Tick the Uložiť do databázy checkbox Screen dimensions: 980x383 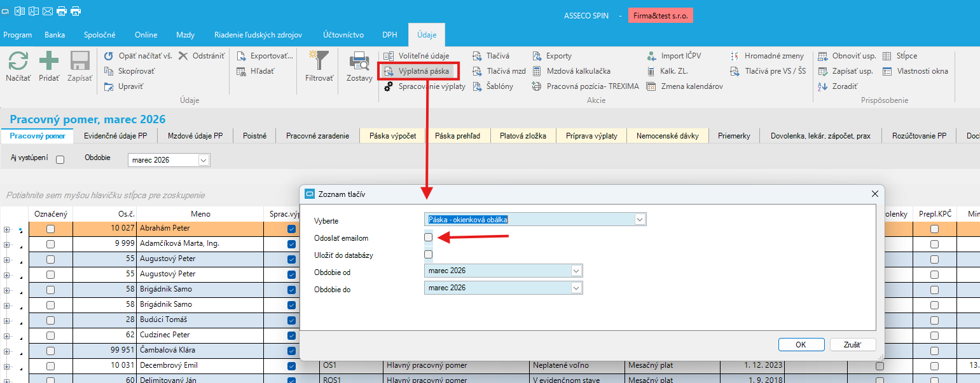[x=429, y=255]
